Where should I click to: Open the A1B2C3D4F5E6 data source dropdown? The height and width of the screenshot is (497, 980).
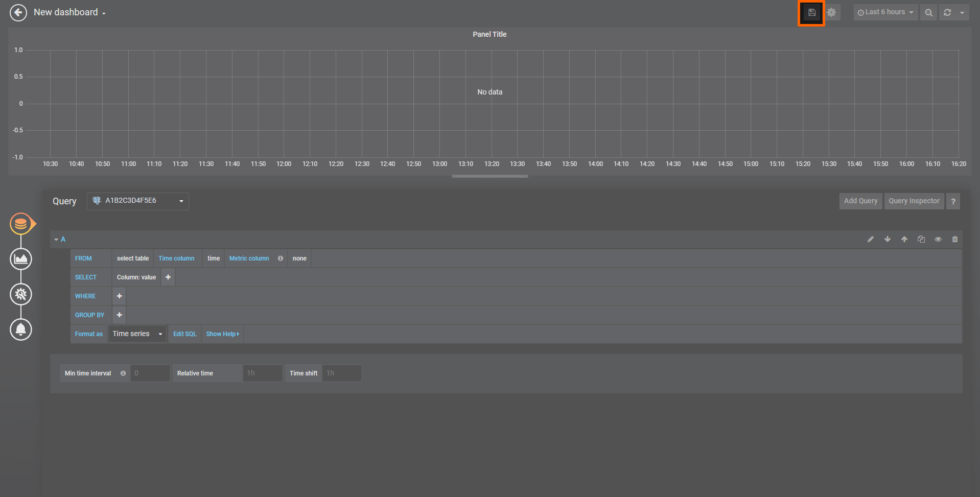click(x=137, y=201)
